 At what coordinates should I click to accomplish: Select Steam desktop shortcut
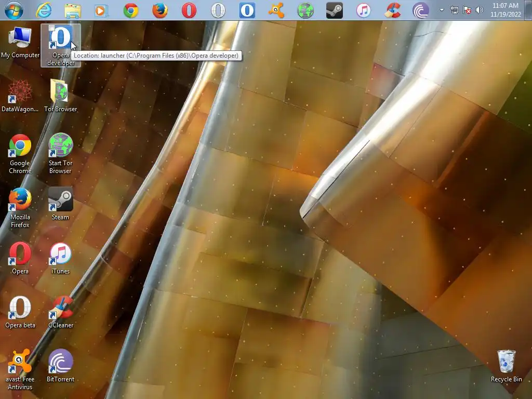(x=60, y=204)
